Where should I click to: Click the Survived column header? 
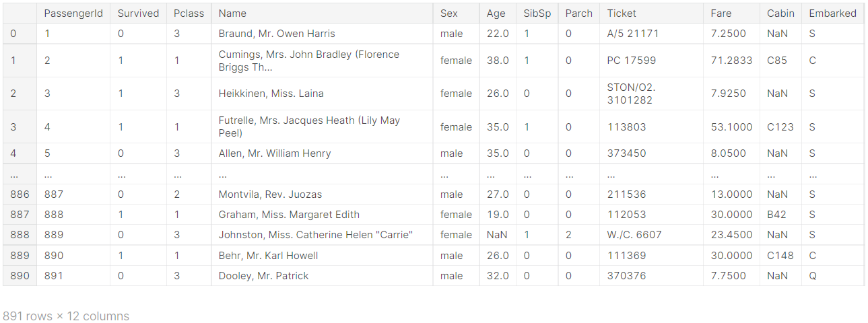[138, 13]
